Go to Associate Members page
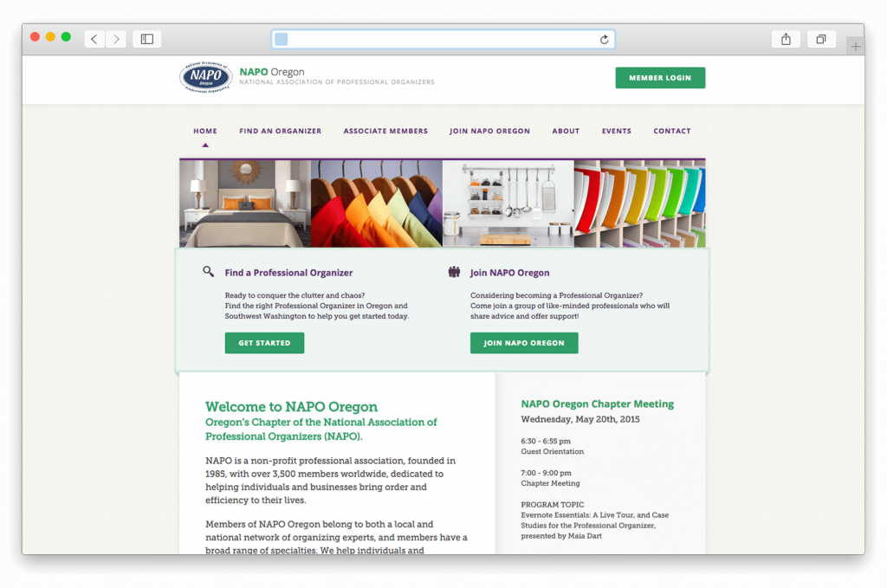This screenshot has width=887, height=588. 385,132
